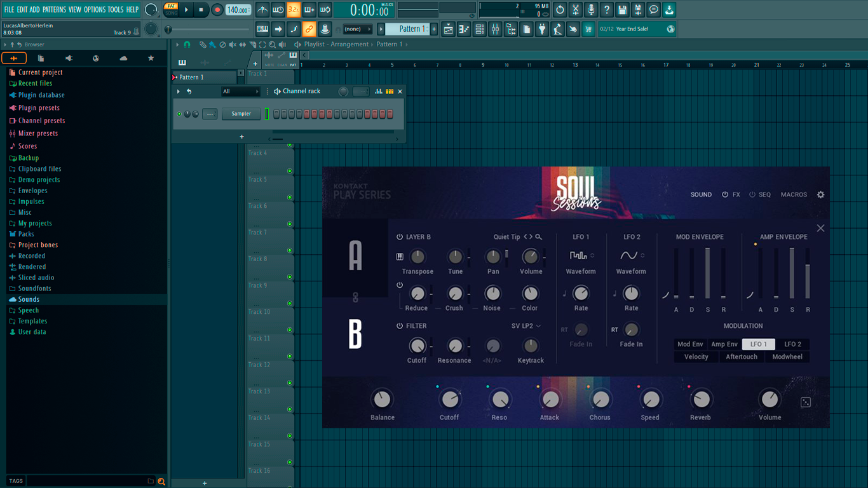Toggle first step of Sampler sequencer
This screenshot has width=868, height=488.
[276, 114]
